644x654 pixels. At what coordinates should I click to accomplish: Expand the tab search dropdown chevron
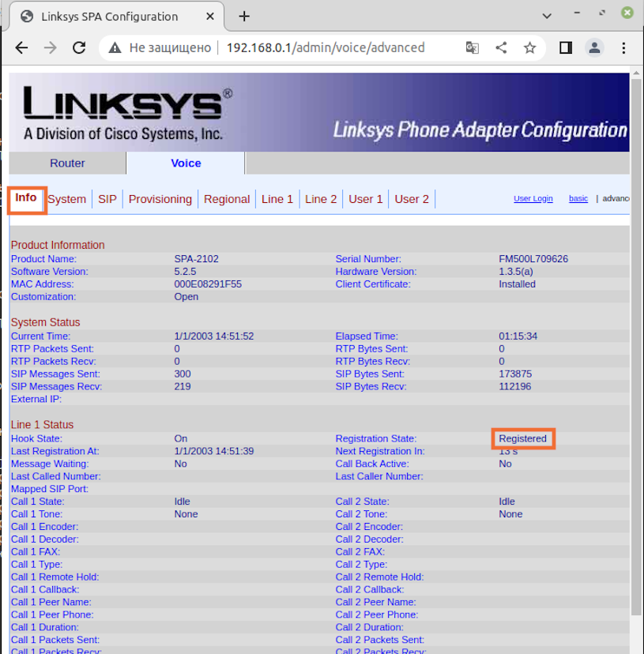pyautogui.click(x=547, y=17)
